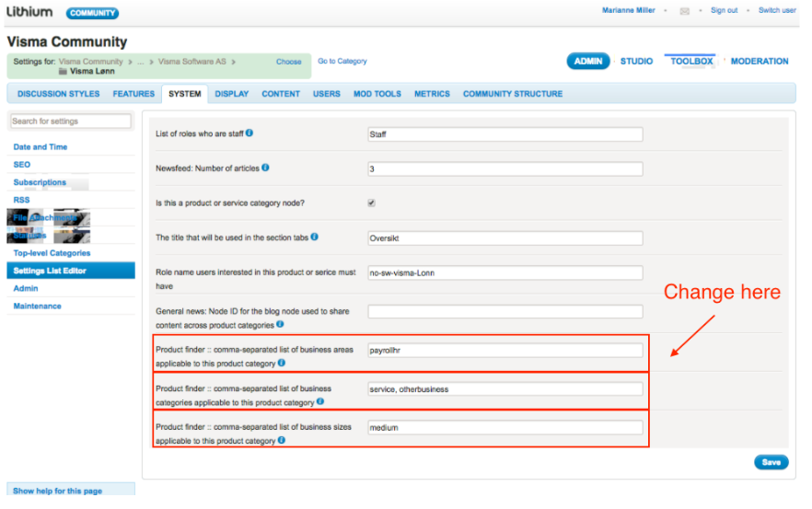The width and height of the screenshot is (812, 509).
Task: Click the Newsfeed articles number field
Action: (505, 168)
